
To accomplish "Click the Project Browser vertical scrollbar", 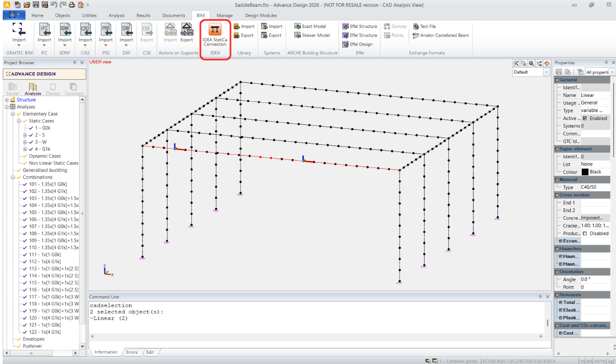I will (x=82, y=213).
